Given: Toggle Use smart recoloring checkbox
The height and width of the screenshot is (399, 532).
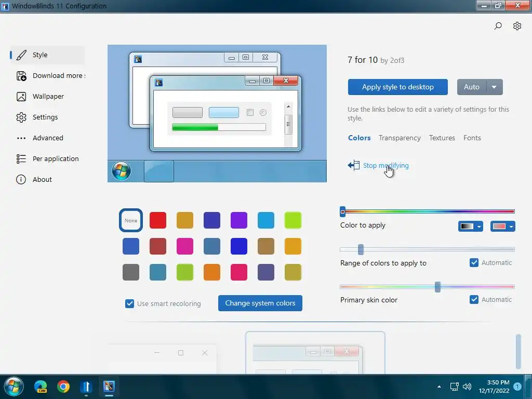Looking at the screenshot, I should pyautogui.click(x=129, y=303).
